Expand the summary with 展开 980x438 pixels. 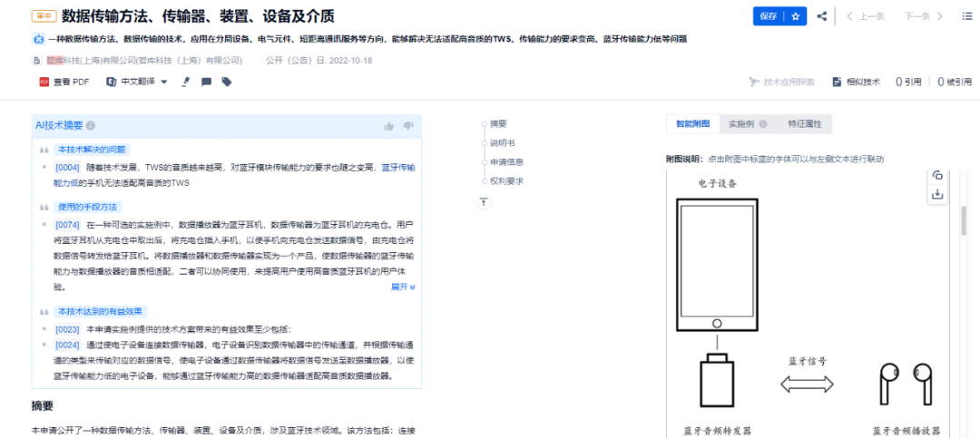tap(403, 287)
